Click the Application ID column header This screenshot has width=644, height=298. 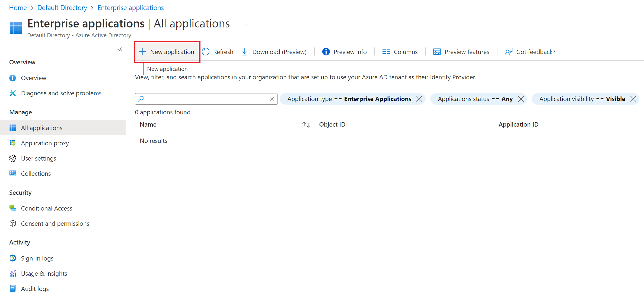coord(518,124)
